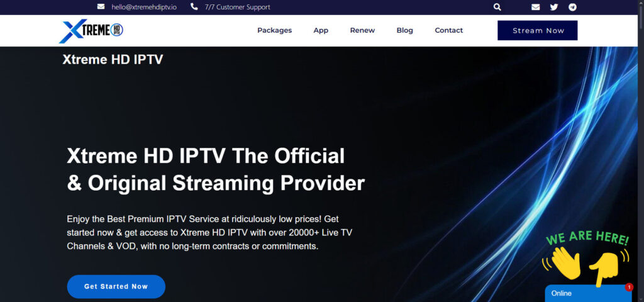
Task: Click the 7/7 Customer Support text
Action: click(x=237, y=7)
